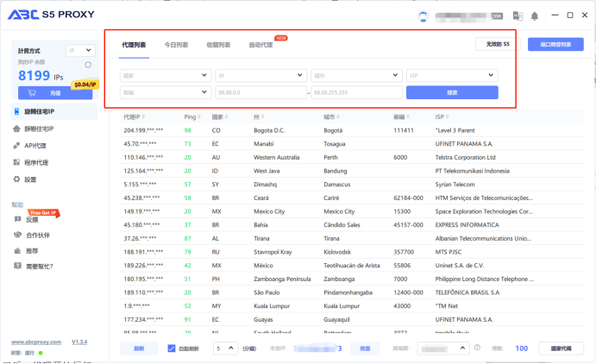Click the language translate icon
The width and height of the screenshot is (596, 364).
tap(518, 16)
